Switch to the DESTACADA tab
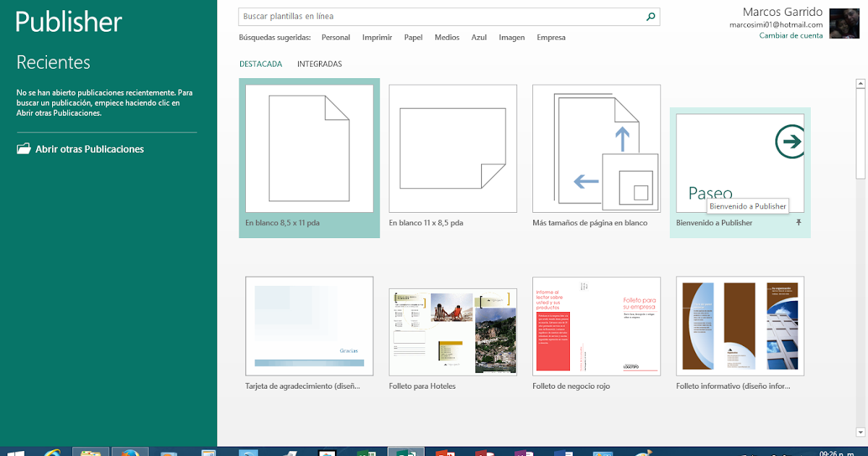Screen dimensions: 868x456 260,64
